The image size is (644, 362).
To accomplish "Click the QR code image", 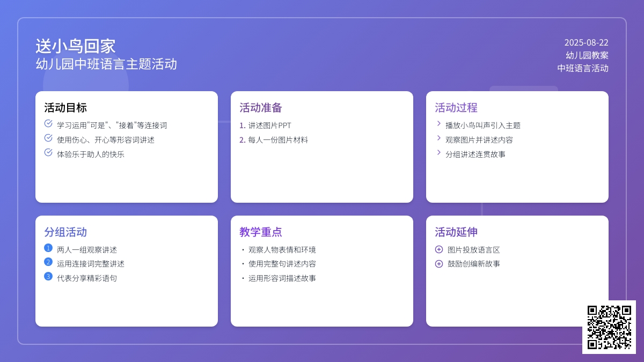I will 609,327.
